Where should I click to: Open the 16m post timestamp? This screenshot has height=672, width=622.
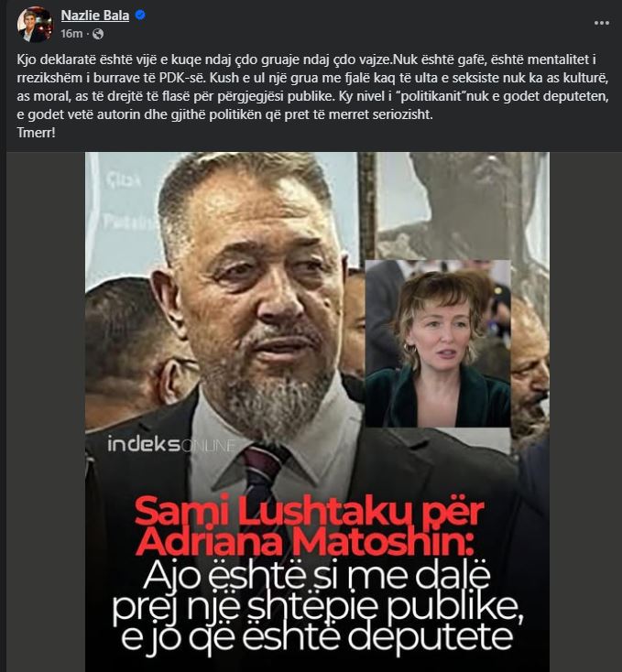click(71, 34)
